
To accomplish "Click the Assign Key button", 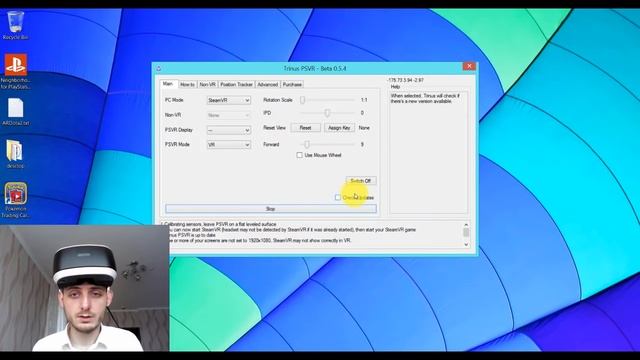I will (339, 128).
